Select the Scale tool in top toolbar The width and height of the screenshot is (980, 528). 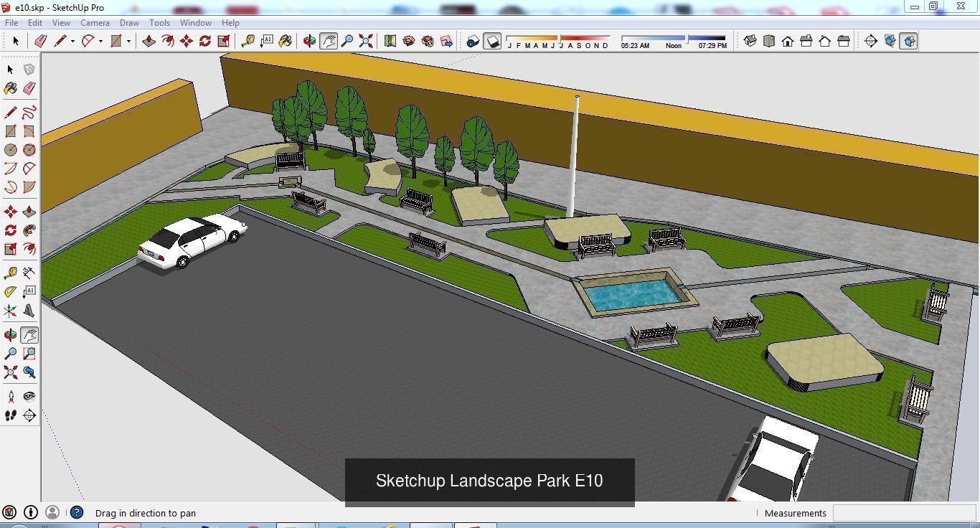[224, 41]
